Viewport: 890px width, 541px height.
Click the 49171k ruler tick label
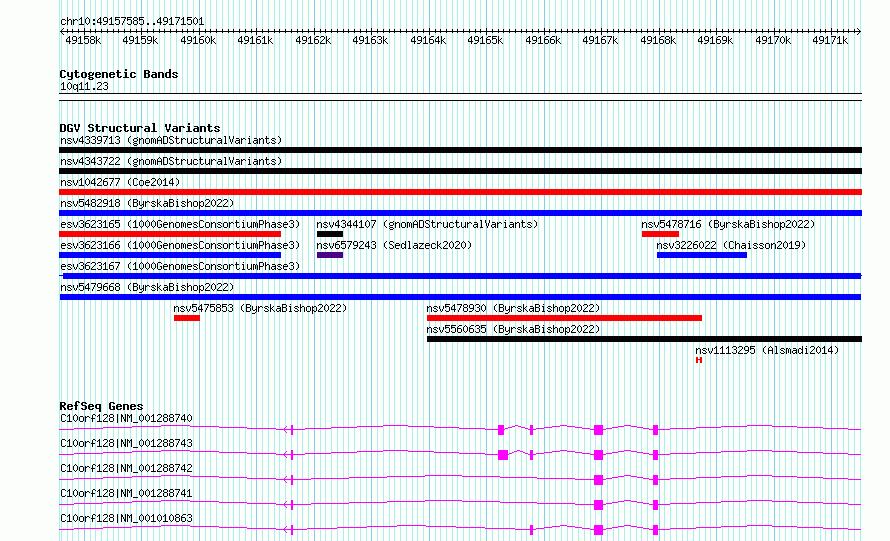click(x=830, y=40)
